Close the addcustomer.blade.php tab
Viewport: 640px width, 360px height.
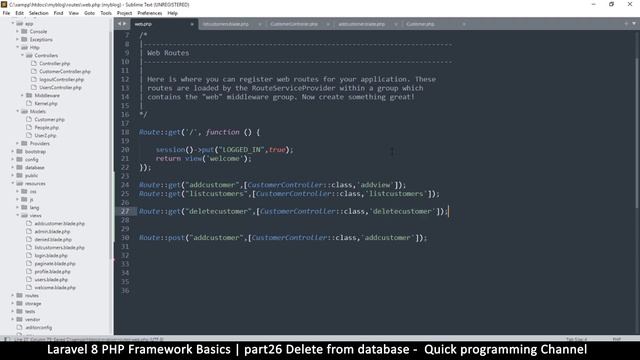396,24
